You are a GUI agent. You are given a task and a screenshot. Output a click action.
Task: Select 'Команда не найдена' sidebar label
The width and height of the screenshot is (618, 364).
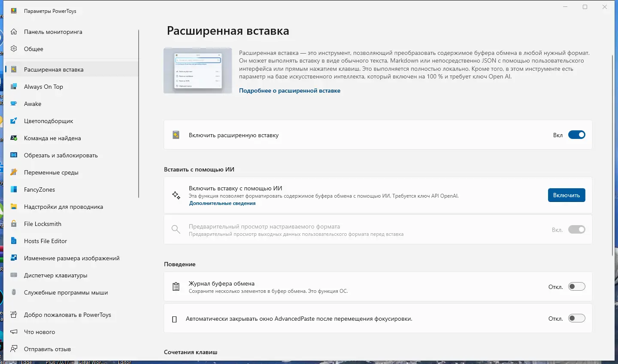click(52, 138)
